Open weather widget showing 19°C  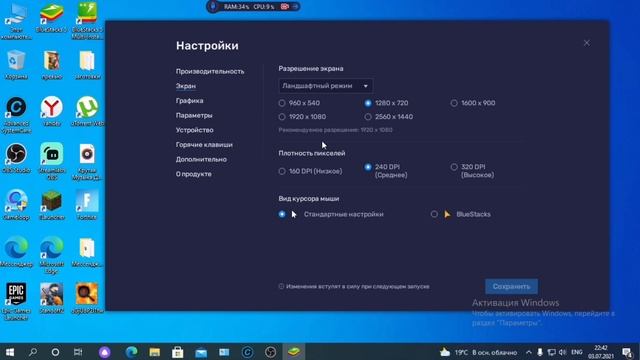pos(478,352)
